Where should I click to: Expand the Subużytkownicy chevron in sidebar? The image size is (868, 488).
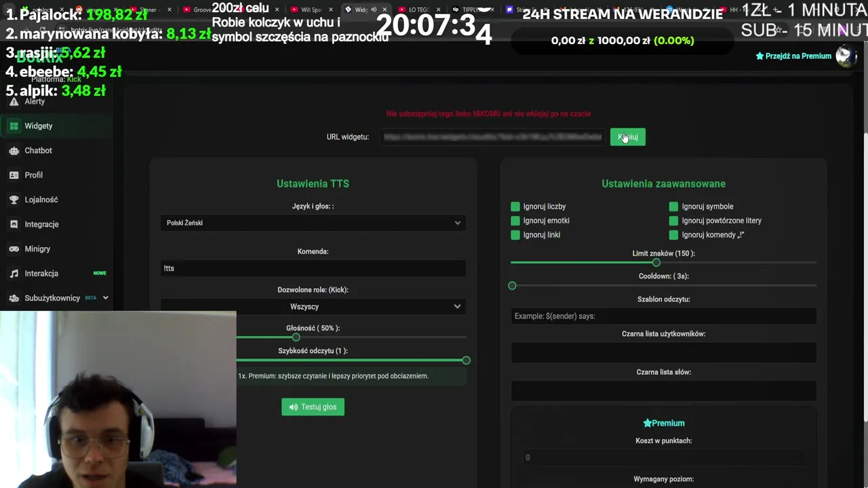pos(105,298)
